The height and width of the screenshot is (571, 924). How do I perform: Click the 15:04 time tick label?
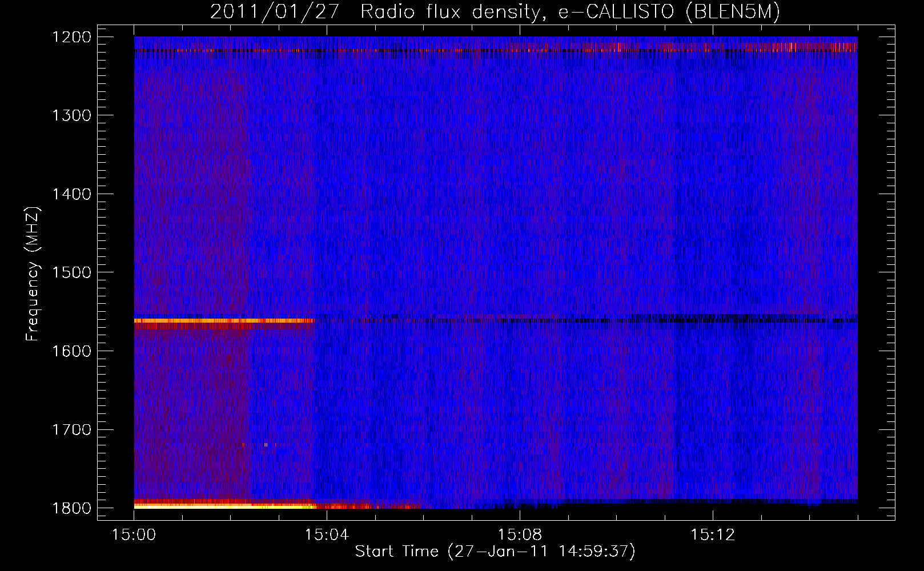tap(327, 535)
